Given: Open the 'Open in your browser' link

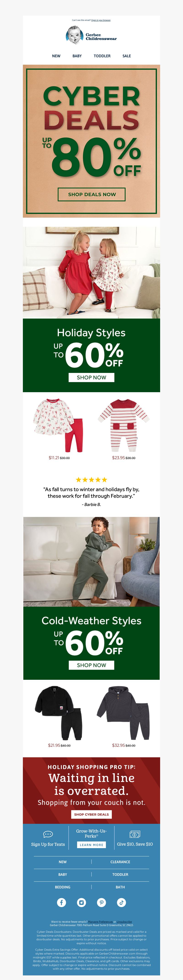Looking at the screenshot, I should [101, 20].
